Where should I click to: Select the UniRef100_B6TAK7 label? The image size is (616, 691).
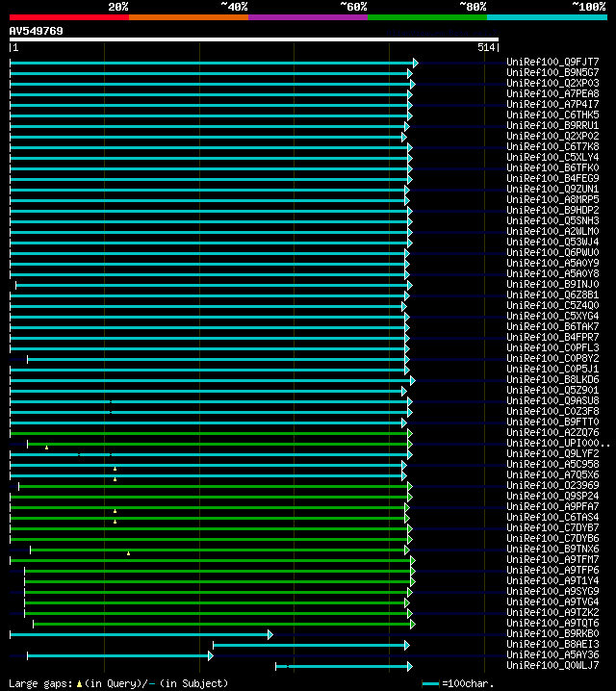[x=552, y=326]
